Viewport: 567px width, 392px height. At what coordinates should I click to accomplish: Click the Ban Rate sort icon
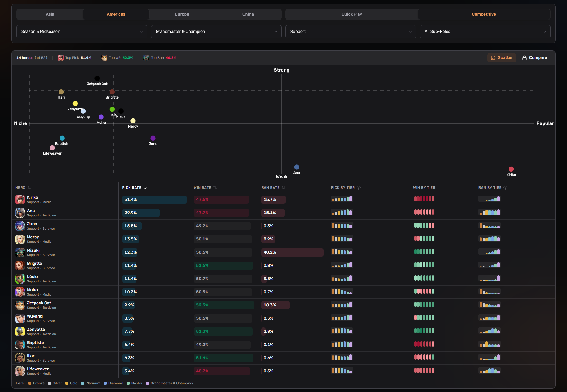pyautogui.click(x=283, y=188)
